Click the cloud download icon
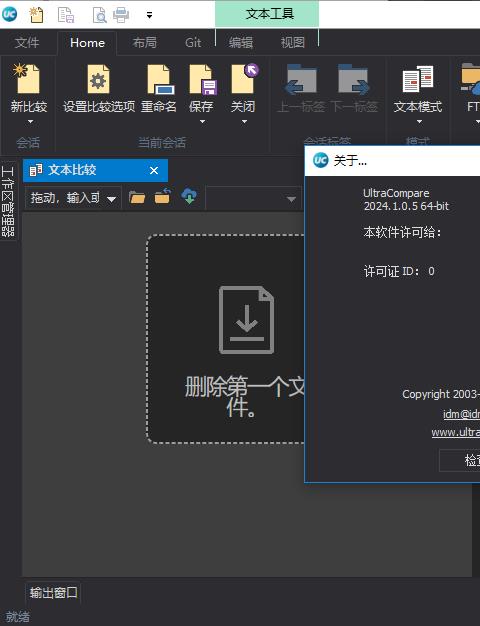The width and height of the screenshot is (480, 626). tap(189, 196)
